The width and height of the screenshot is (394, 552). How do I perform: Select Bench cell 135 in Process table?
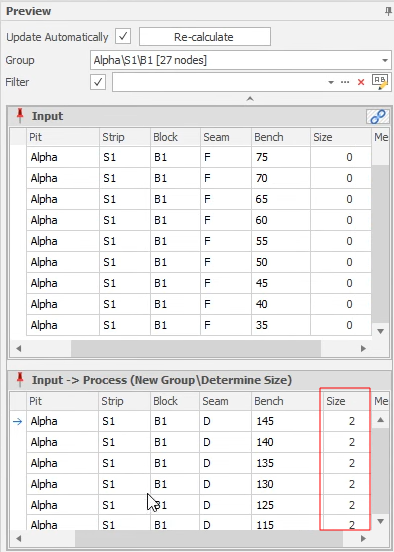(286, 463)
